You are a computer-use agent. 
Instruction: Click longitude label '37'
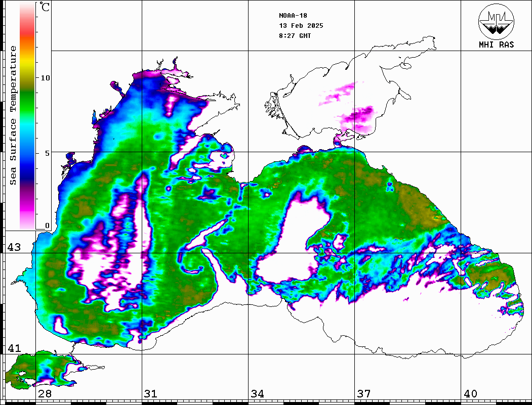[364, 393]
